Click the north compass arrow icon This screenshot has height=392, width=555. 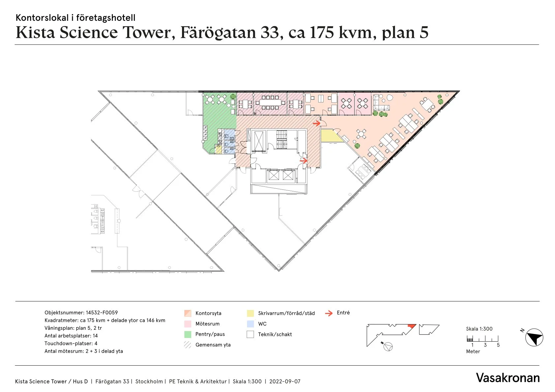[x=534, y=338]
